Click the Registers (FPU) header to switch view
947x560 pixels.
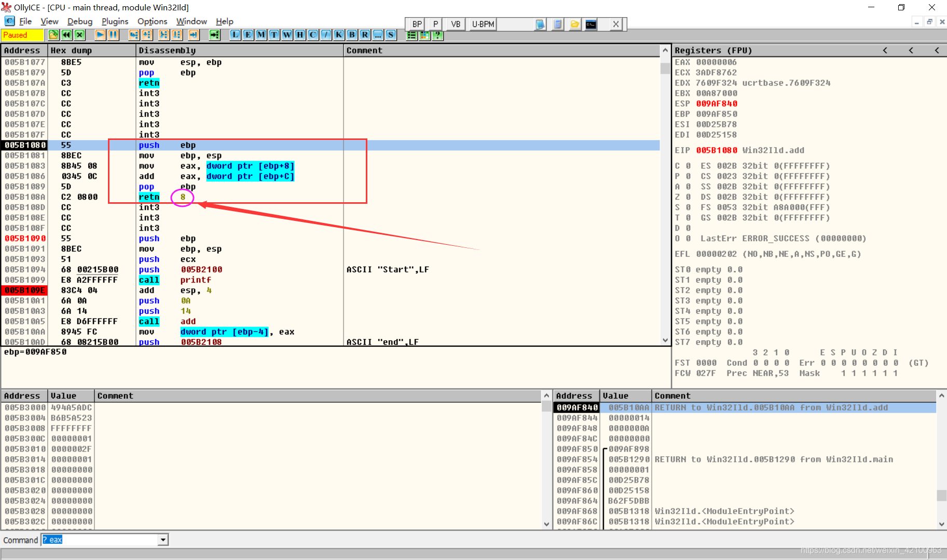pos(713,50)
